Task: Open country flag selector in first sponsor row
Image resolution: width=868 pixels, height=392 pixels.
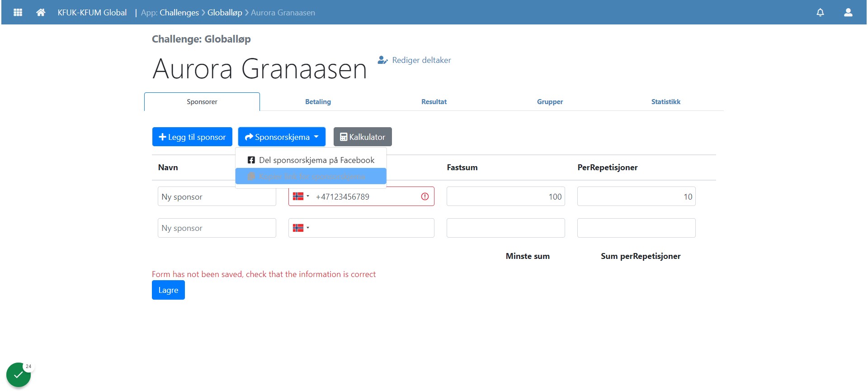Action: (301, 196)
